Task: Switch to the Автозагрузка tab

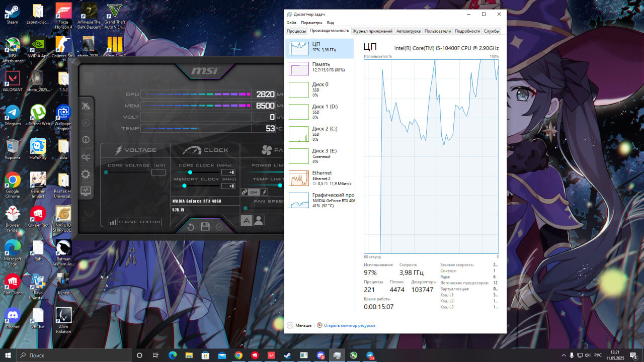Action: click(x=409, y=31)
